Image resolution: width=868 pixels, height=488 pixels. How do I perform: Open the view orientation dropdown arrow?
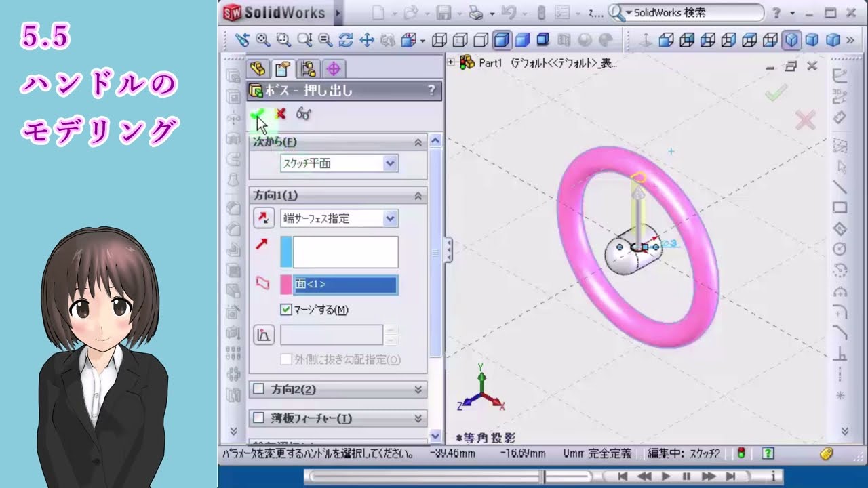pyautogui.click(x=423, y=41)
